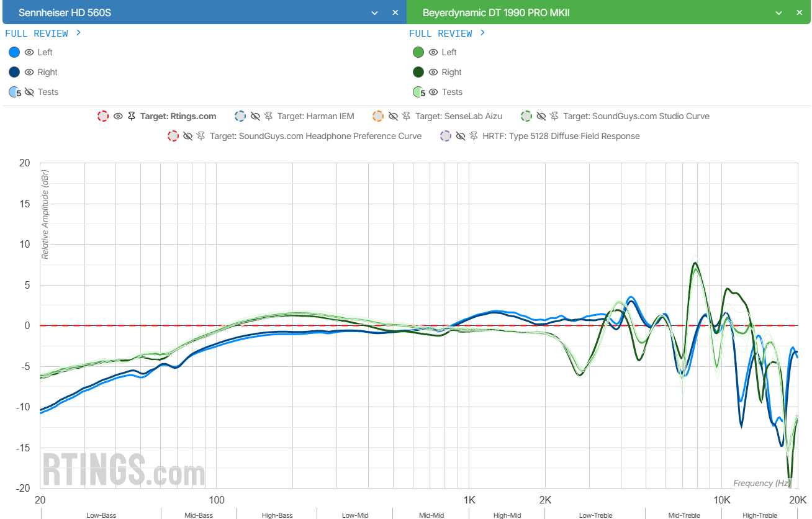
Task: Click purple dashed HRTF Type 5128 circle
Action: click(x=445, y=136)
